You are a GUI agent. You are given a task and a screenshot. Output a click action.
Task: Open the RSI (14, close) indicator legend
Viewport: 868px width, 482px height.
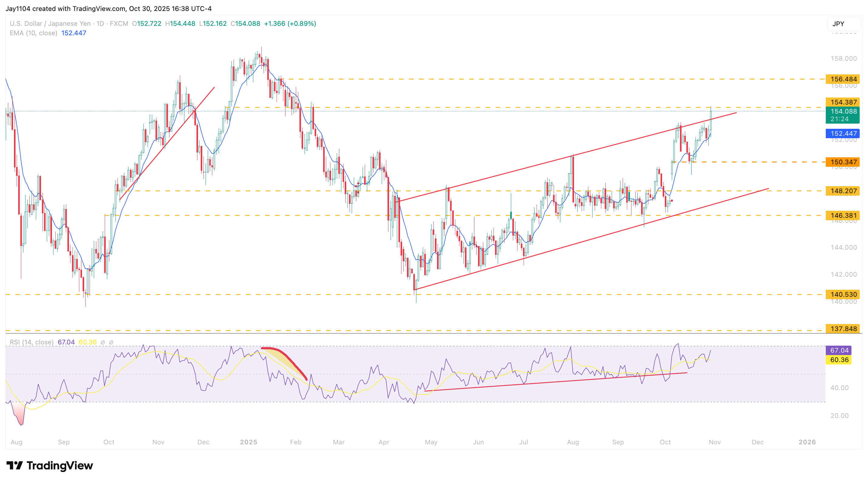pos(31,343)
